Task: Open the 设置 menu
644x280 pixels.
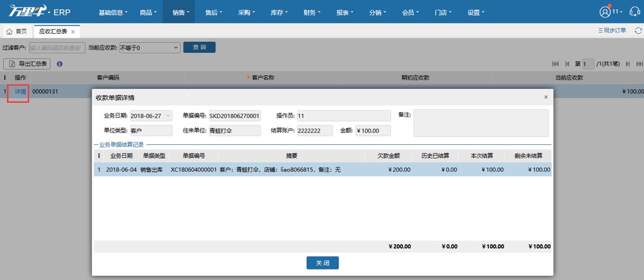Action: point(475,12)
